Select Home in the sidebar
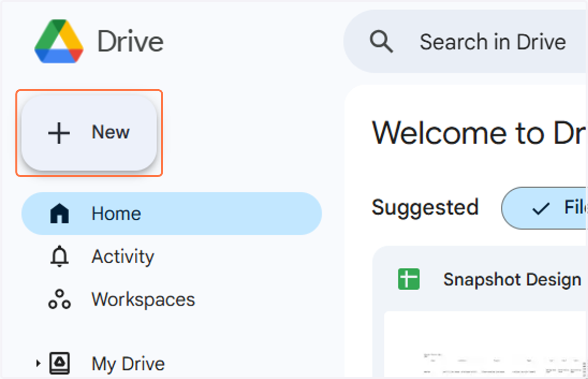588x379 pixels. pos(171,214)
